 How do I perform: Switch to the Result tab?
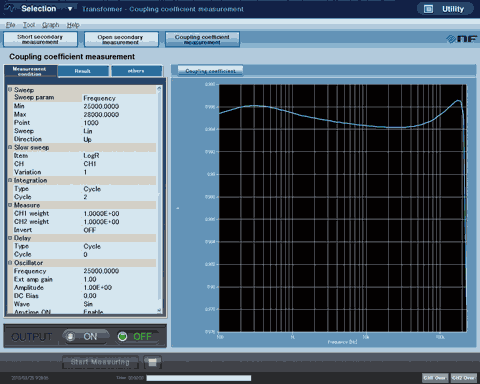[83, 71]
